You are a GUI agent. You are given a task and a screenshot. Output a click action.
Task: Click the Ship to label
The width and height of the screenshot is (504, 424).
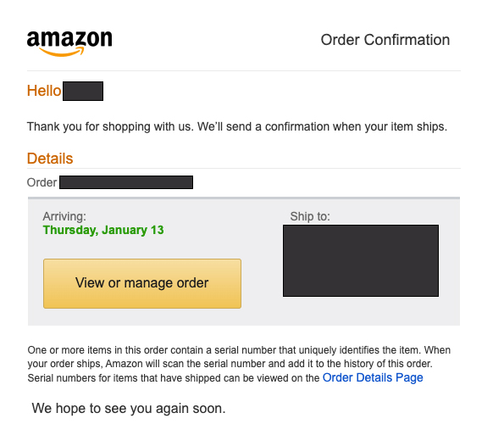310,216
